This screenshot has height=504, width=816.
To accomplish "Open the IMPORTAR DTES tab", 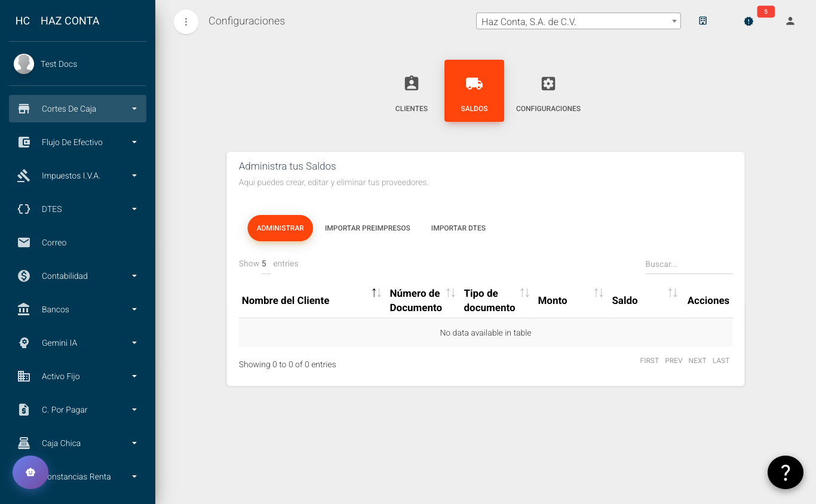I will coord(458,228).
